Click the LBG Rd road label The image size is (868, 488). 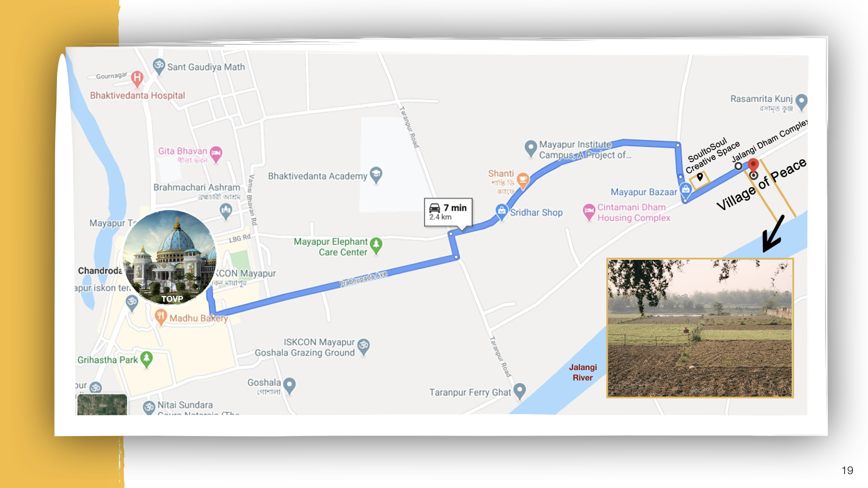tap(239, 238)
